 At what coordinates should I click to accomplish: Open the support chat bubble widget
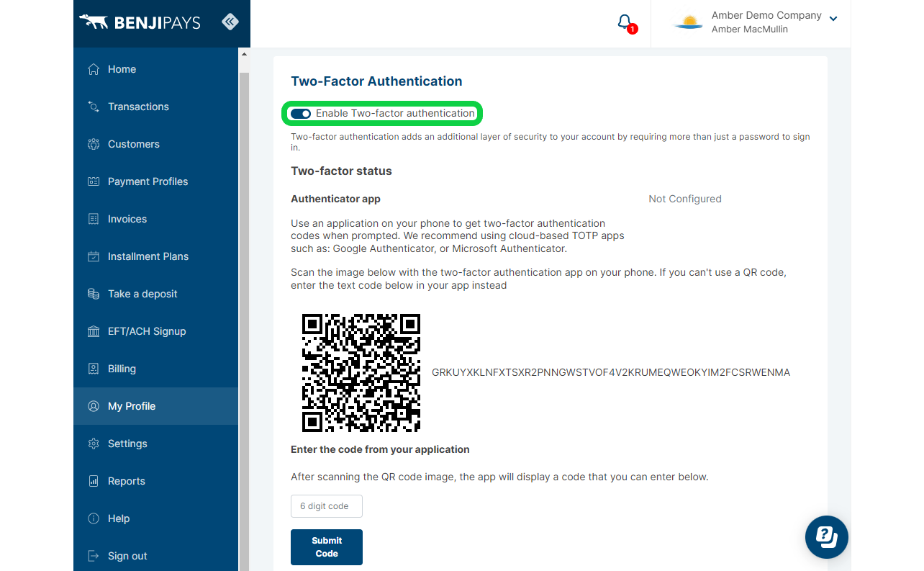(x=826, y=537)
